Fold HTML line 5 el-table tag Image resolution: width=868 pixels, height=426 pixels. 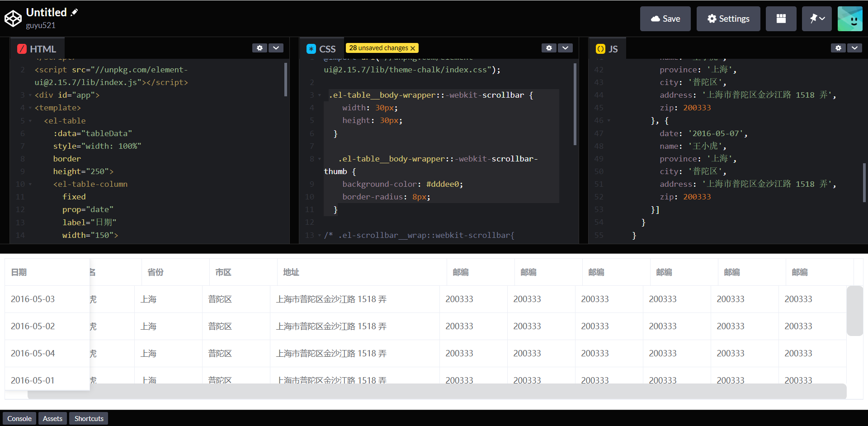click(x=30, y=121)
